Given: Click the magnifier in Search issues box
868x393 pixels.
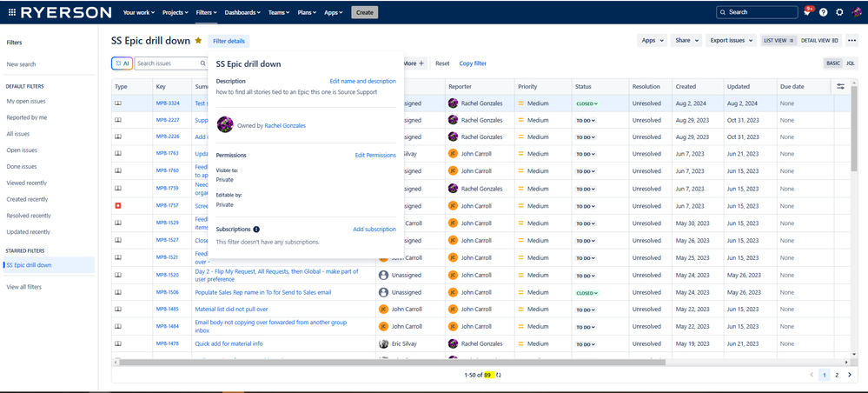Looking at the screenshot, I should [202, 63].
